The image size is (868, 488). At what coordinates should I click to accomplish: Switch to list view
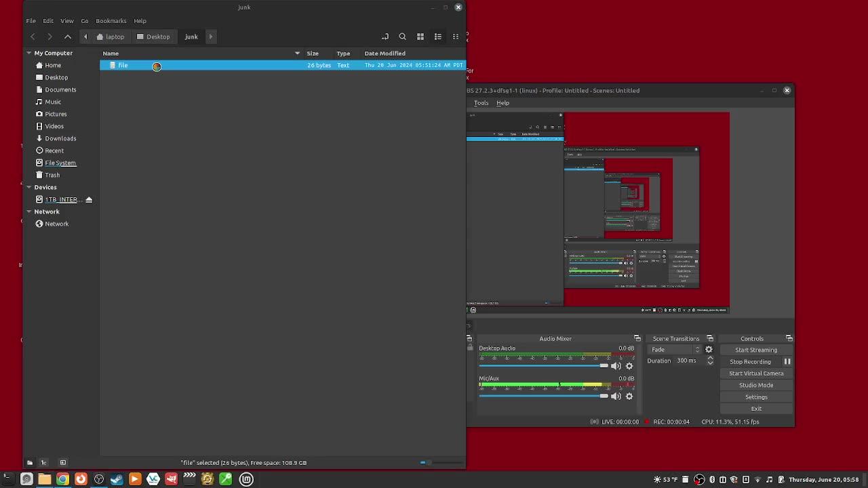click(x=438, y=37)
